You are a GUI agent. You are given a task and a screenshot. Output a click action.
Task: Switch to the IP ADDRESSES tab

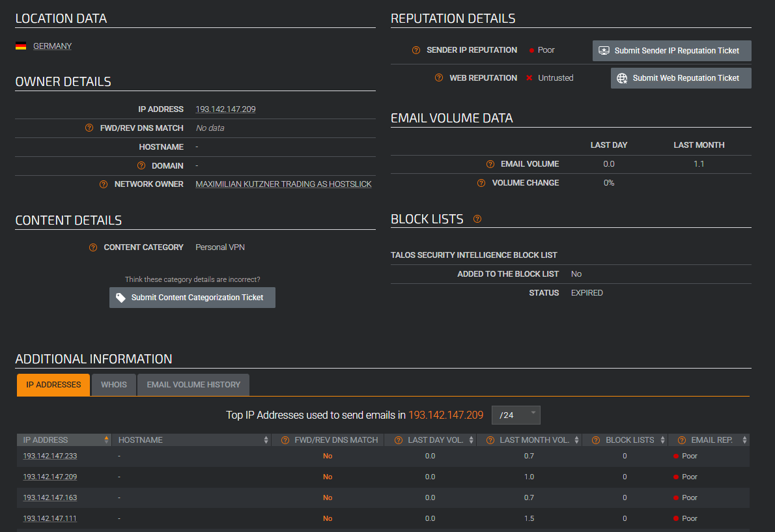tap(53, 385)
